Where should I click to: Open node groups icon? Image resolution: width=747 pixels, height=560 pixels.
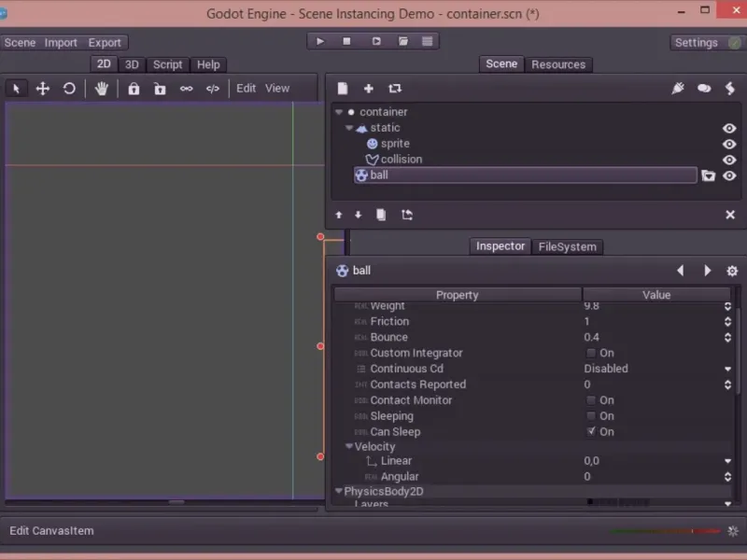[704, 88]
